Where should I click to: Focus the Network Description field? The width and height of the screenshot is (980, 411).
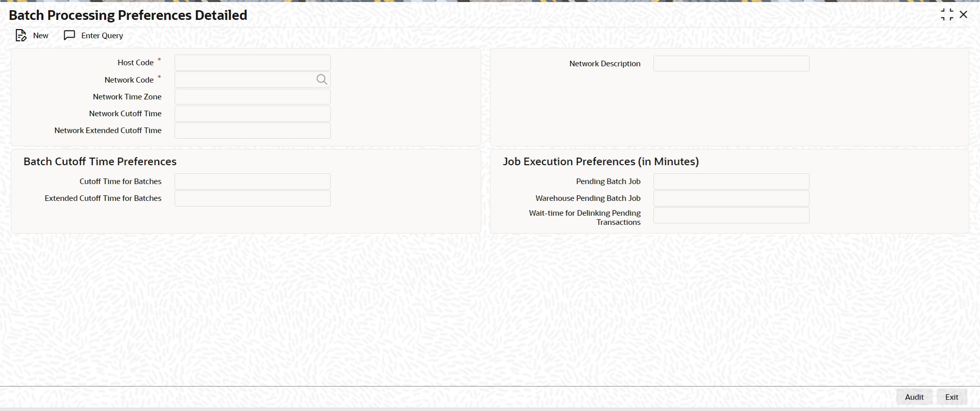[731, 64]
